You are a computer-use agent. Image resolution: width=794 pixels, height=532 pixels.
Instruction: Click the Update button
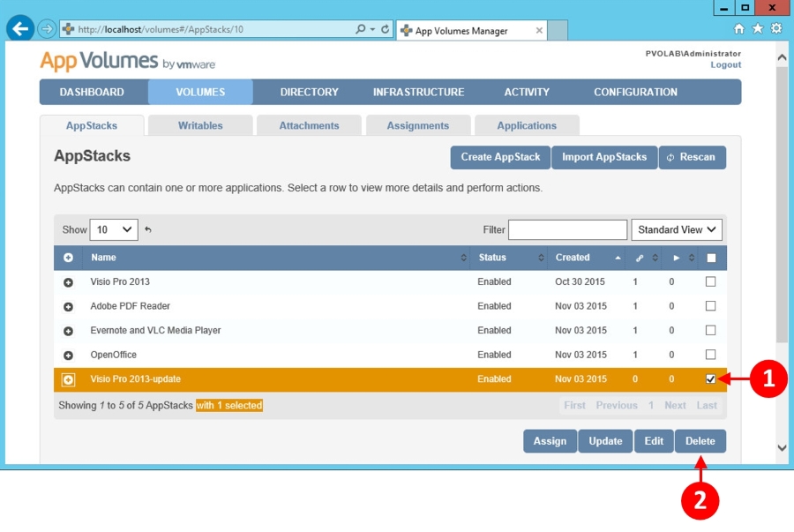point(605,441)
